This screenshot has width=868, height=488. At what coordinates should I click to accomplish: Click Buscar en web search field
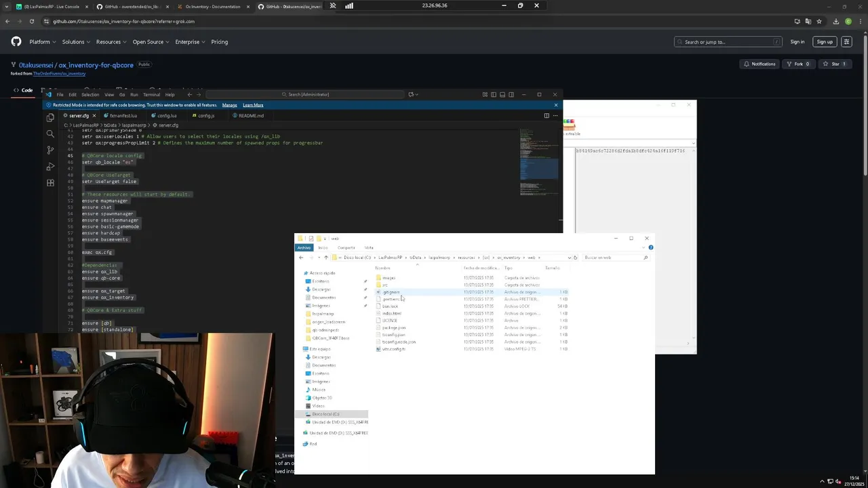(615, 258)
